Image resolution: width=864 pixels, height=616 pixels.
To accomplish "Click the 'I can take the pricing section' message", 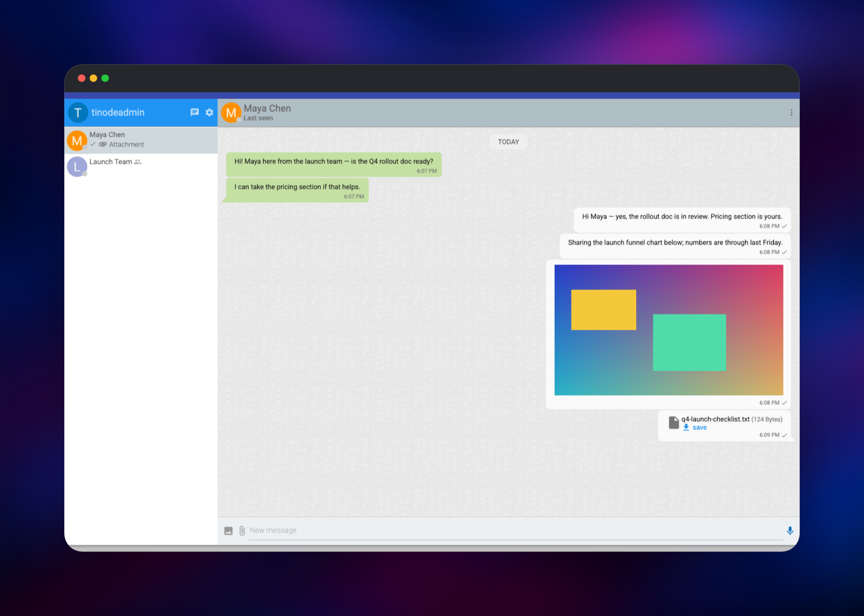I will [297, 190].
